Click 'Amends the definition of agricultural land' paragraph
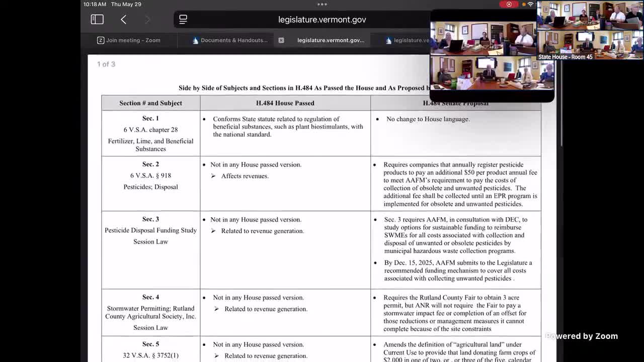This screenshot has height=362, width=644. coord(459,352)
